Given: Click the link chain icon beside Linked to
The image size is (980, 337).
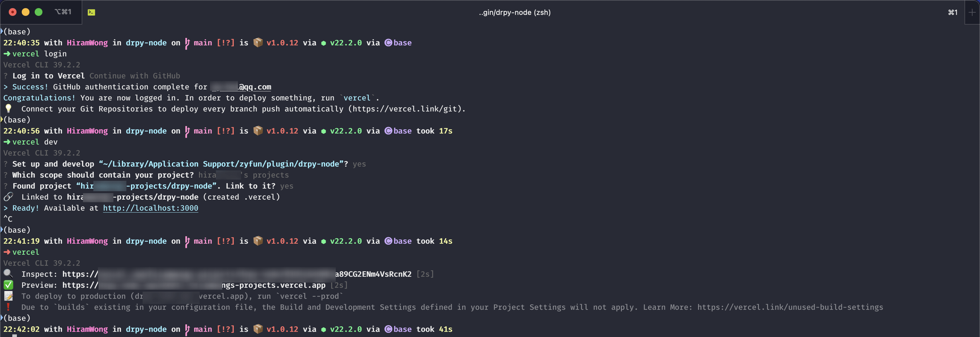Looking at the screenshot, I should pyautogui.click(x=8, y=197).
